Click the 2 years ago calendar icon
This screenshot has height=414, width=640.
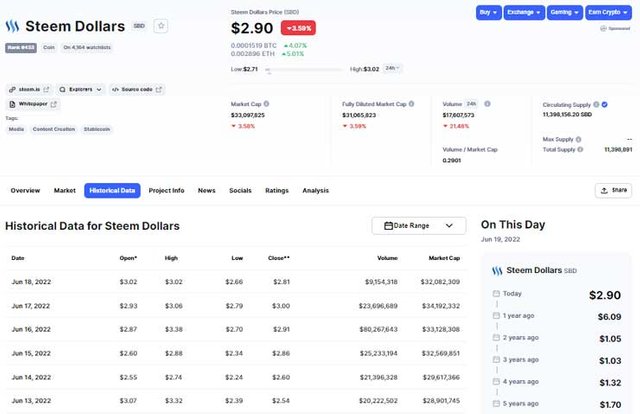coord(496,338)
